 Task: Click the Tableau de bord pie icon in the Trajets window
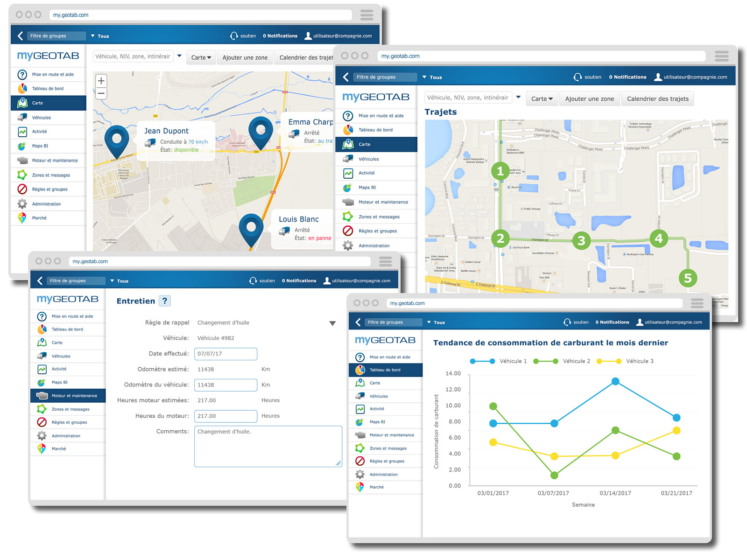point(348,130)
